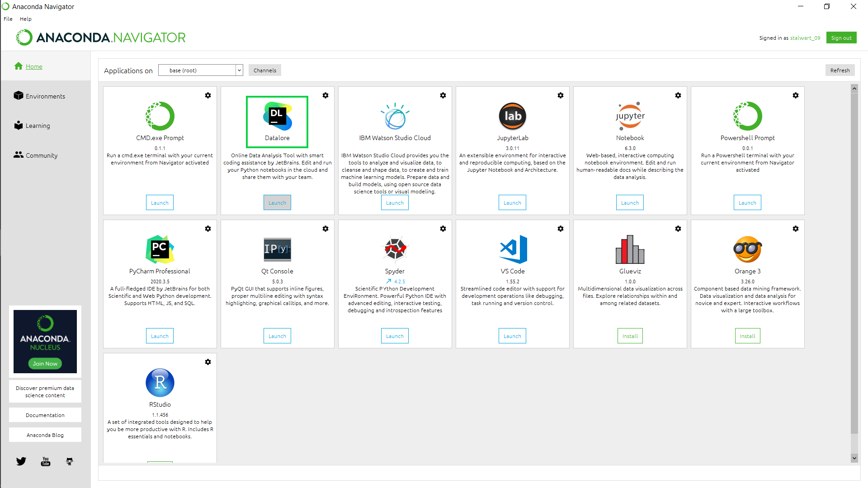The height and width of the screenshot is (488, 868).
Task: Open the Anaconda Blog link
Action: tap(45, 435)
